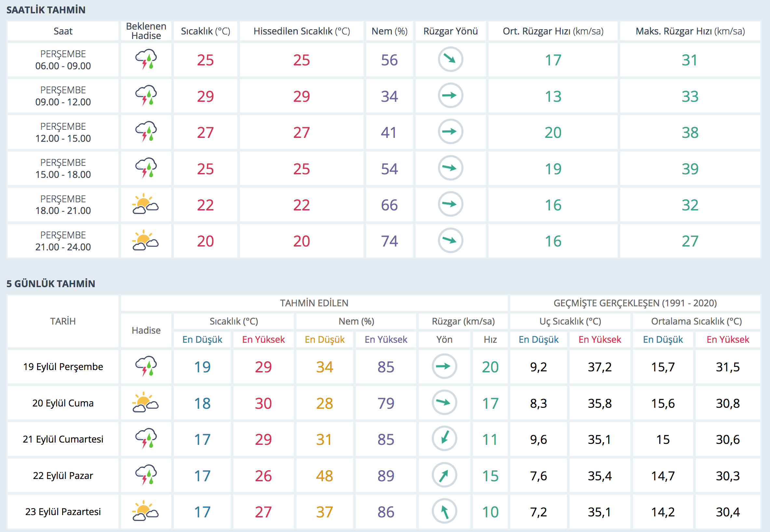Click the TAHMİN EDİLEN header cell
Viewport: 770px width, 532px height.
(x=314, y=303)
